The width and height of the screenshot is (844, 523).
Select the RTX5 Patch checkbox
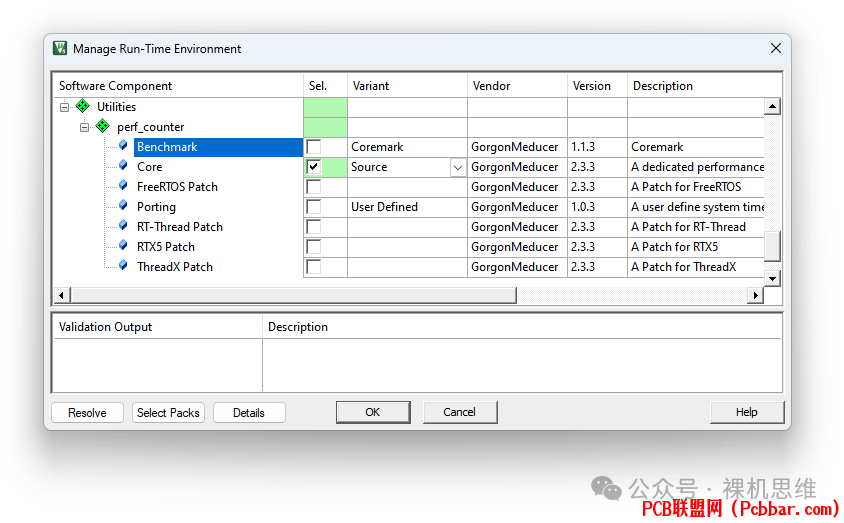pos(313,246)
